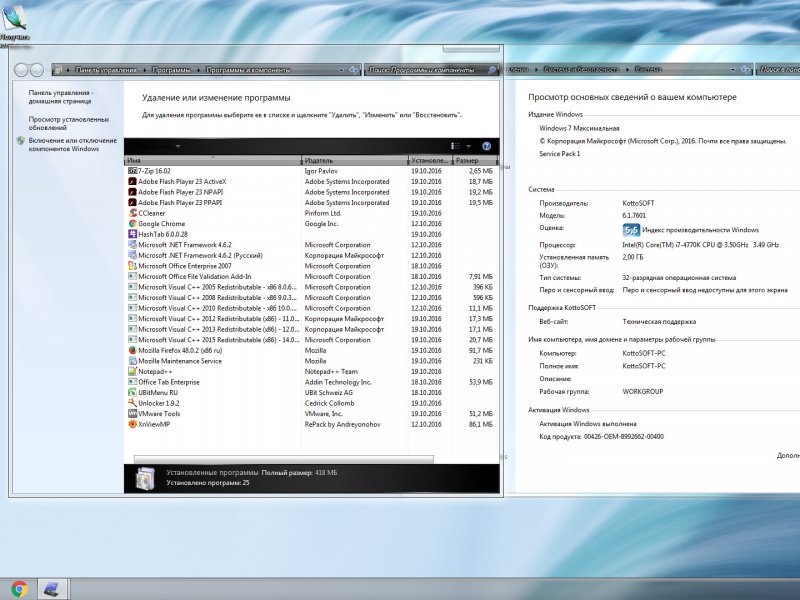This screenshot has height=600, width=800.
Task: Open the help question-mark icon in toolbar
Action: pyautogui.click(x=487, y=146)
